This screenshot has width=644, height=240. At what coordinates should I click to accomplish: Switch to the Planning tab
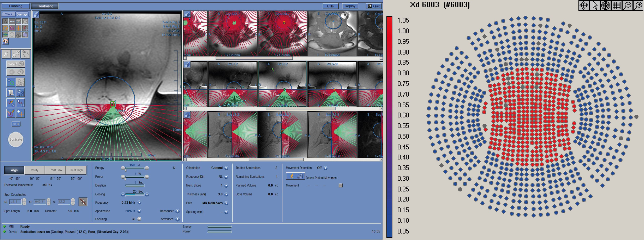[16, 6]
